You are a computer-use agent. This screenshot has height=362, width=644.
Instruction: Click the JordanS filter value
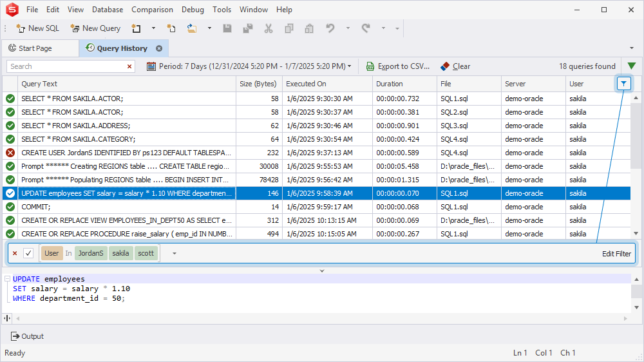(91, 254)
